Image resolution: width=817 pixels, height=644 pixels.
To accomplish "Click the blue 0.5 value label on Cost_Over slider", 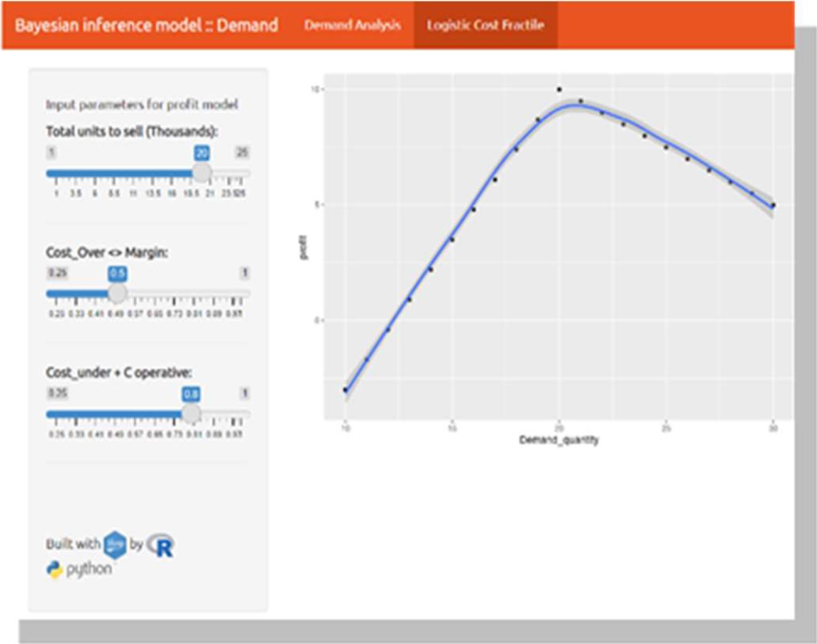I will [x=117, y=274].
